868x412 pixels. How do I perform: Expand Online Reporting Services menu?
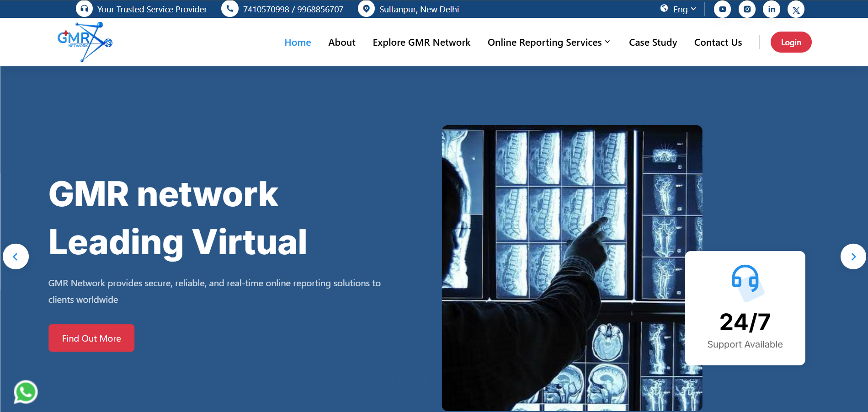[548, 43]
